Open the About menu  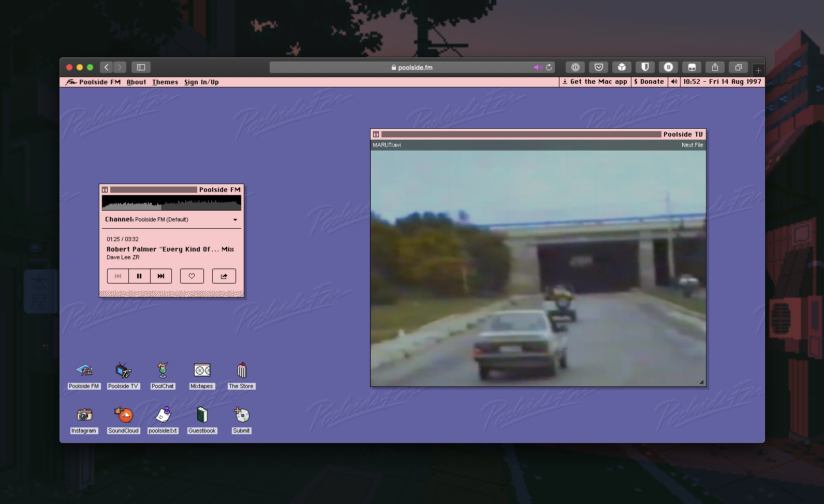(x=137, y=82)
